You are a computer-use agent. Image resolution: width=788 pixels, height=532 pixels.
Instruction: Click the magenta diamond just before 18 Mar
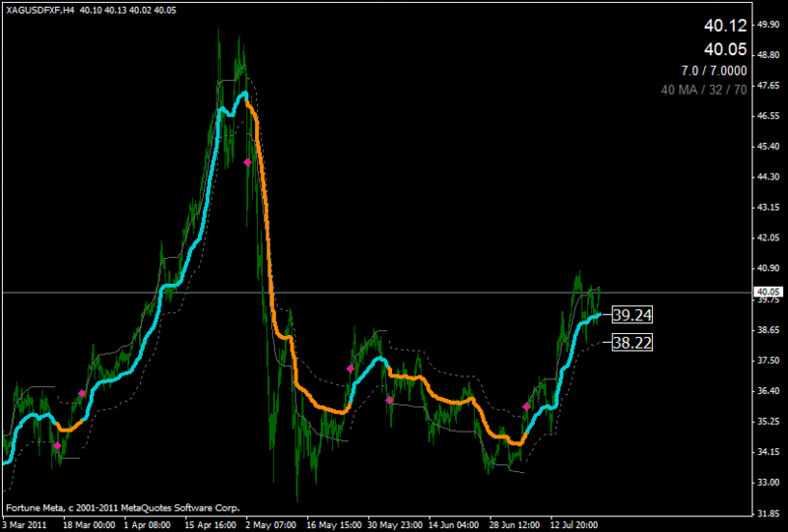pyautogui.click(x=82, y=393)
